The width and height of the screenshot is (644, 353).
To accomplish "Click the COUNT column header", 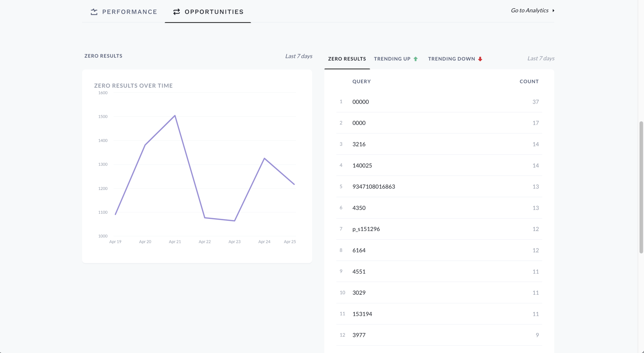I will click(x=529, y=82).
